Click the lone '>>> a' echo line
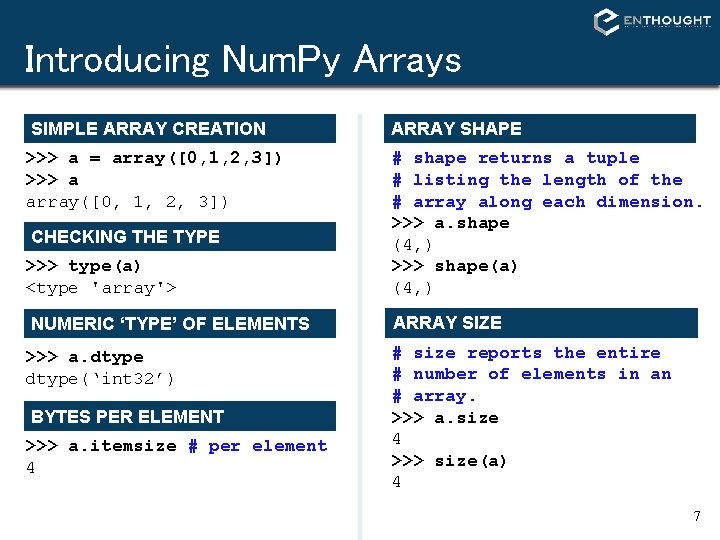Viewport: 720px width, 540px height. (x=52, y=180)
